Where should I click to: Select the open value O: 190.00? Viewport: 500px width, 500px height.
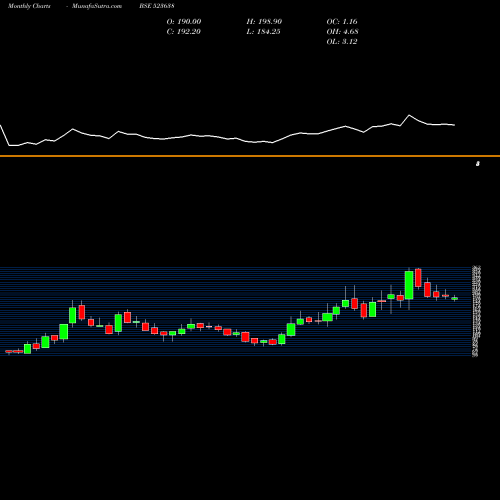click(184, 22)
